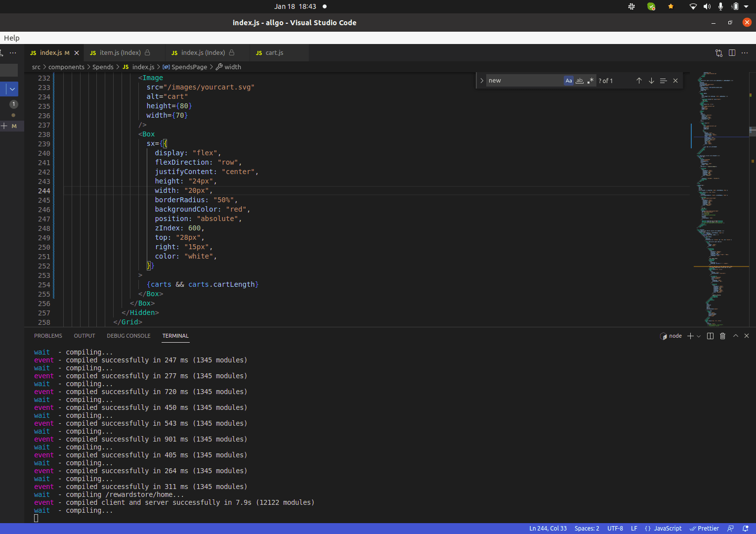
Task: Click the green shield tray icon
Action: pos(651,6)
